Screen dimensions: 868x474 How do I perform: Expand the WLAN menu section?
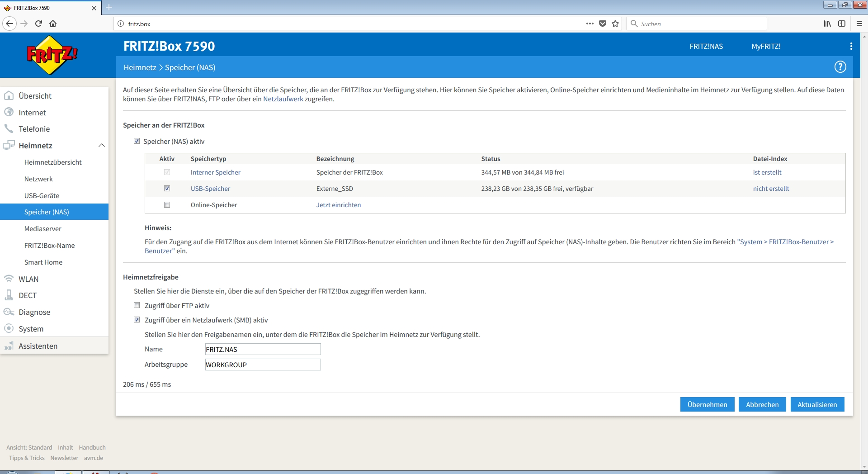point(28,279)
